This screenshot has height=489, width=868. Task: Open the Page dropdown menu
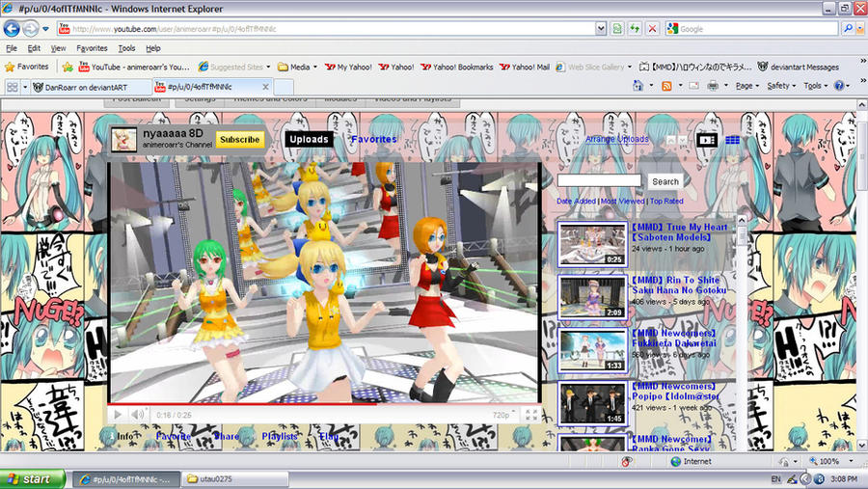[x=747, y=86]
